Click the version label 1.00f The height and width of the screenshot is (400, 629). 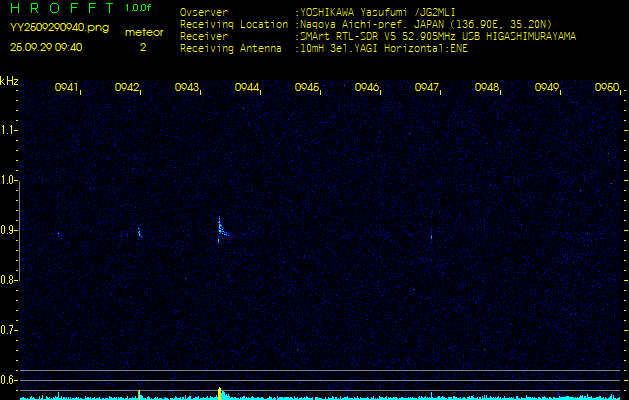[x=138, y=8]
